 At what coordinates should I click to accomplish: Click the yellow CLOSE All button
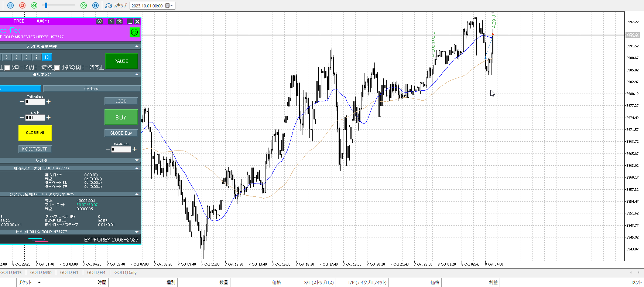35,133
